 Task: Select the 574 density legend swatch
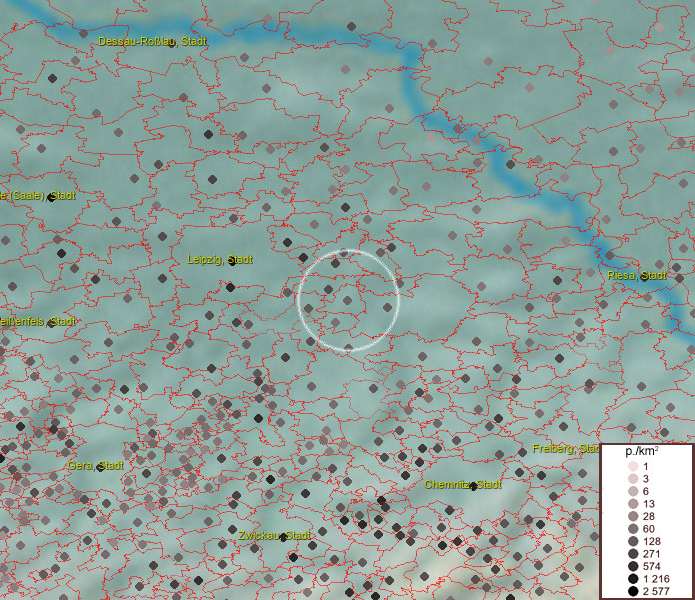tap(633, 566)
